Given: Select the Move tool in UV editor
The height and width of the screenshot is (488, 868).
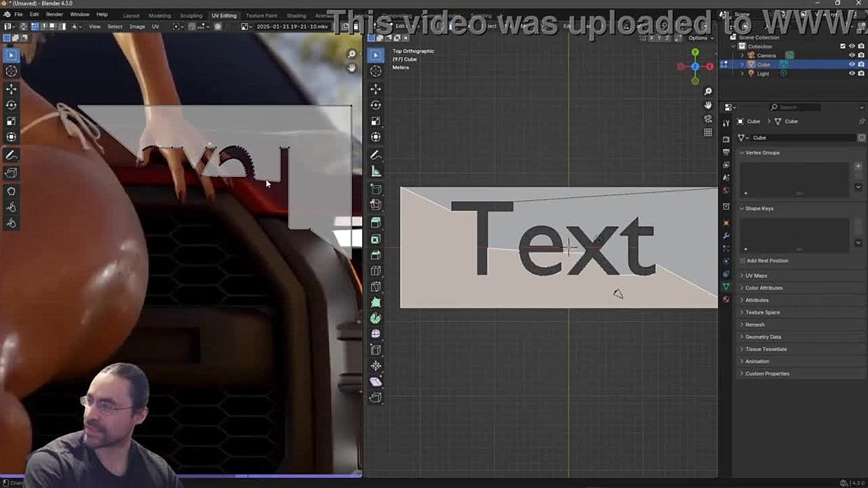Looking at the screenshot, I should [x=12, y=89].
